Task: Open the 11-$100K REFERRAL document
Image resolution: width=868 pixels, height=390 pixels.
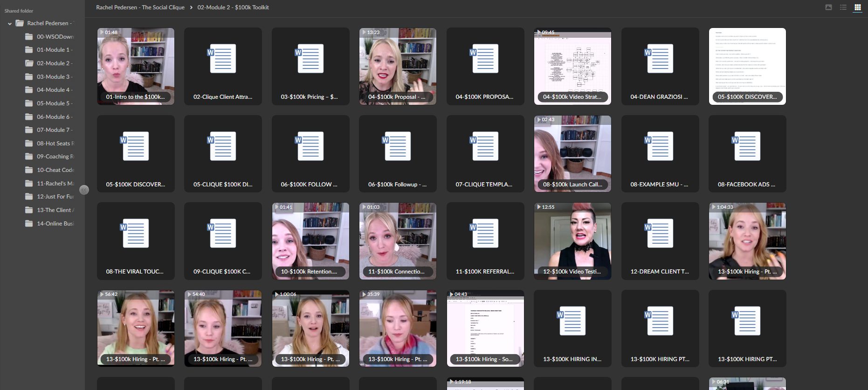Action: tap(485, 241)
